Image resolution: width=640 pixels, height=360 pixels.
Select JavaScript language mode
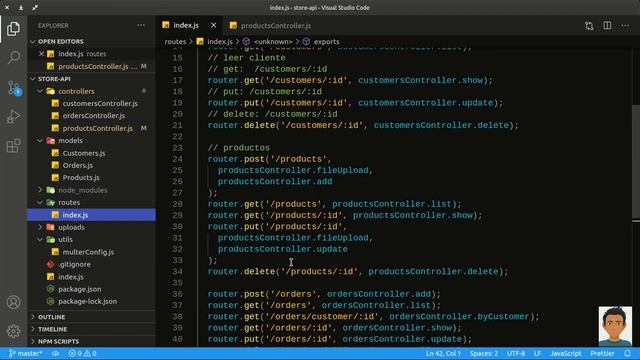coord(565,353)
